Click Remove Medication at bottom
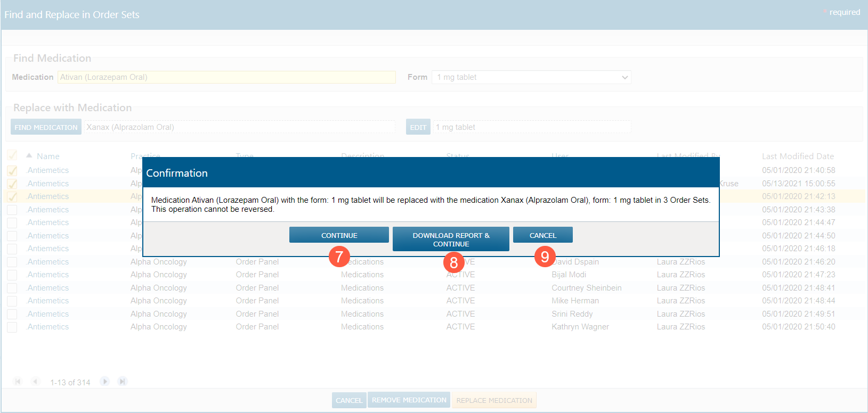 [x=409, y=400]
